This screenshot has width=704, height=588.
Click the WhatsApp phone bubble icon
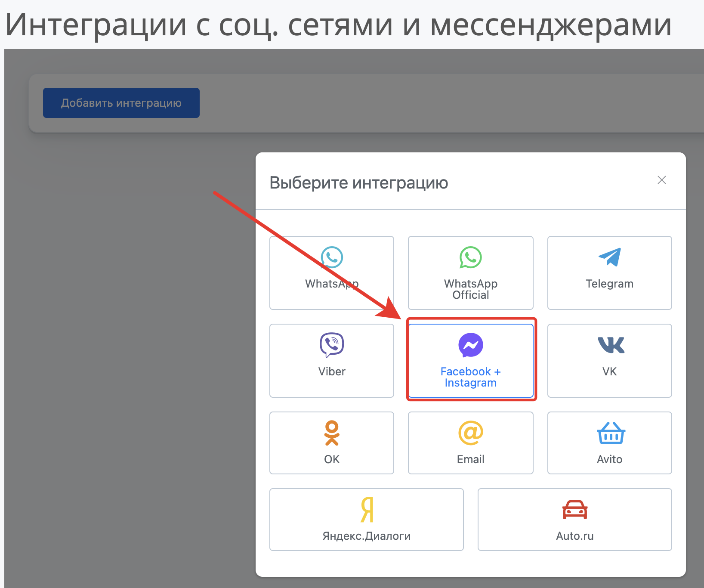coord(332,257)
